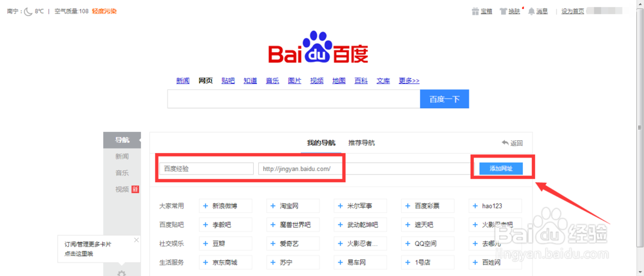Click the 轻度污染 air quality label

point(104,11)
